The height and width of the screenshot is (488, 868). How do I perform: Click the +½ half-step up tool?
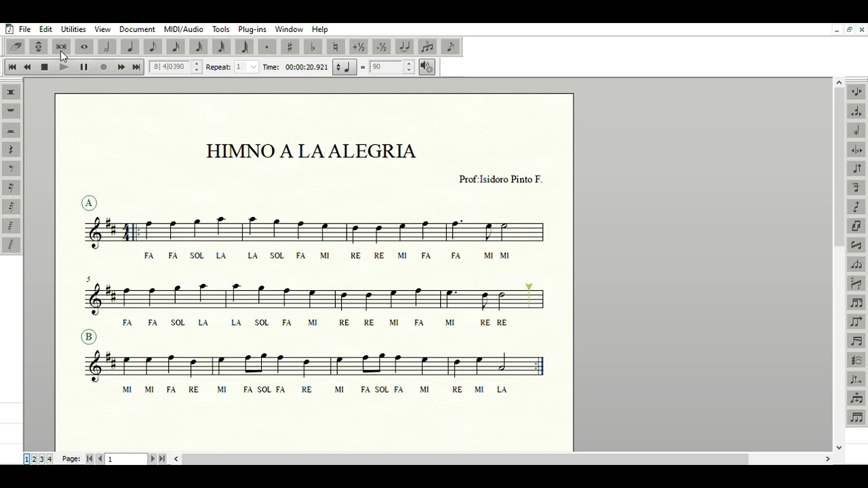pyautogui.click(x=359, y=47)
